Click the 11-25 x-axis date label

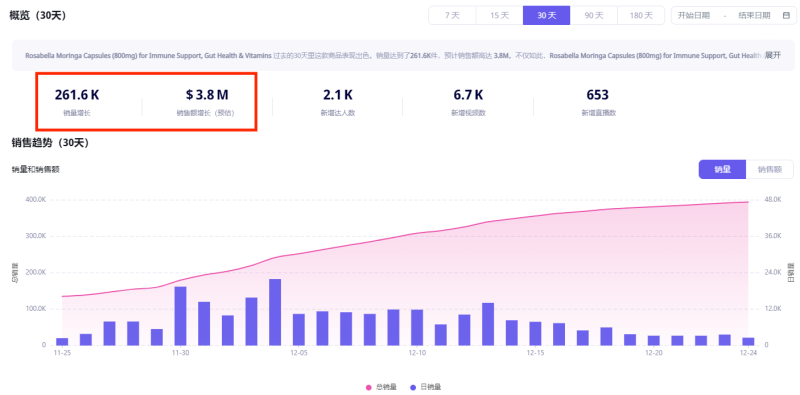(62, 353)
